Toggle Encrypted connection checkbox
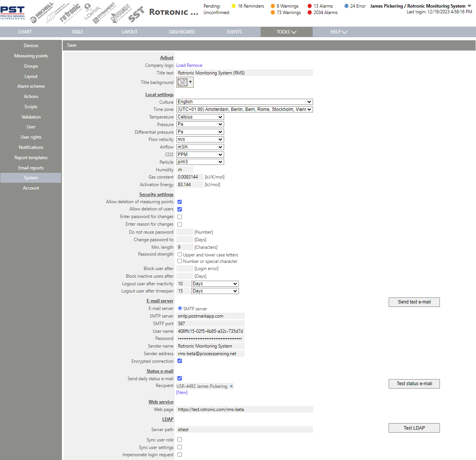This screenshot has width=476, height=460. [x=180, y=361]
